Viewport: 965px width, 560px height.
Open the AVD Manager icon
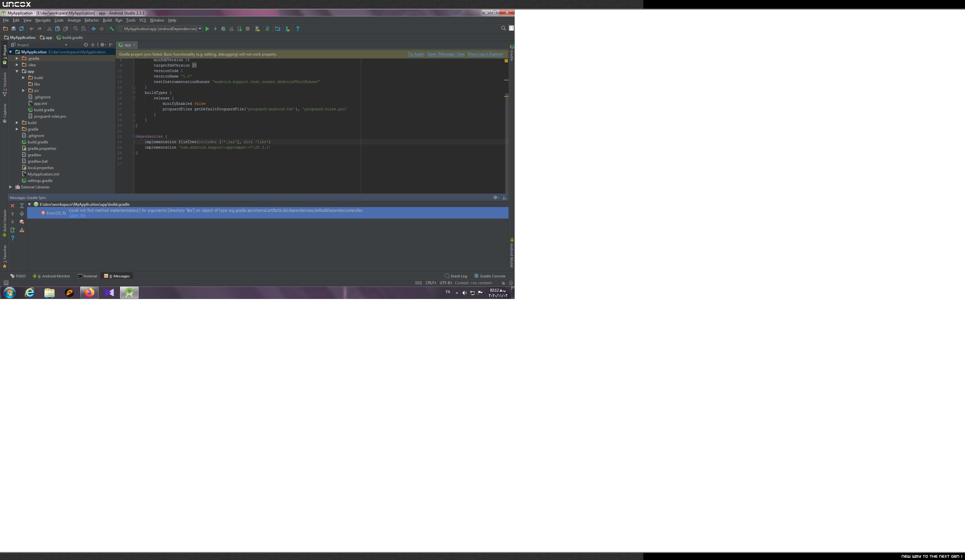tap(258, 29)
